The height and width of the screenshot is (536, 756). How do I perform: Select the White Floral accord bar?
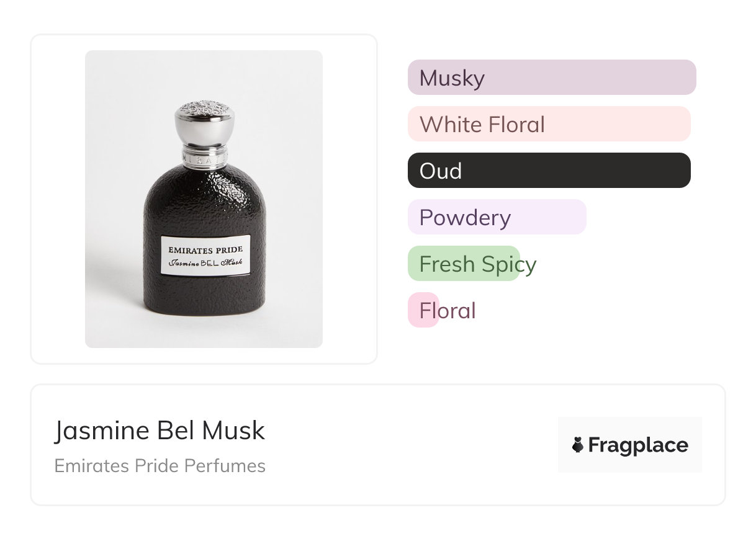[549, 124]
